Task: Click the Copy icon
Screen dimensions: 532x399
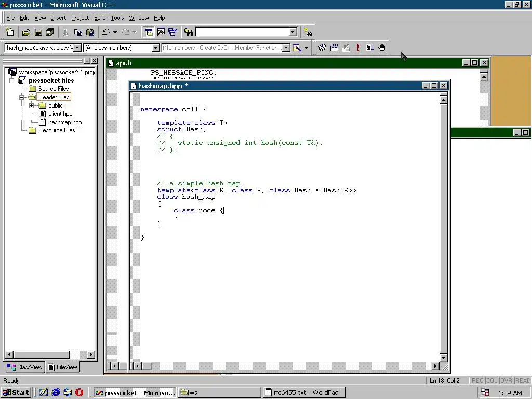Action: click(78, 32)
